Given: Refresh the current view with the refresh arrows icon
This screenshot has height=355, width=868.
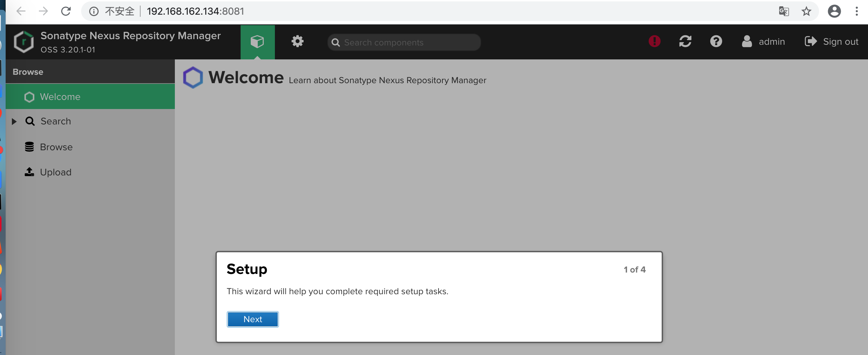Looking at the screenshot, I should (x=685, y=41).
